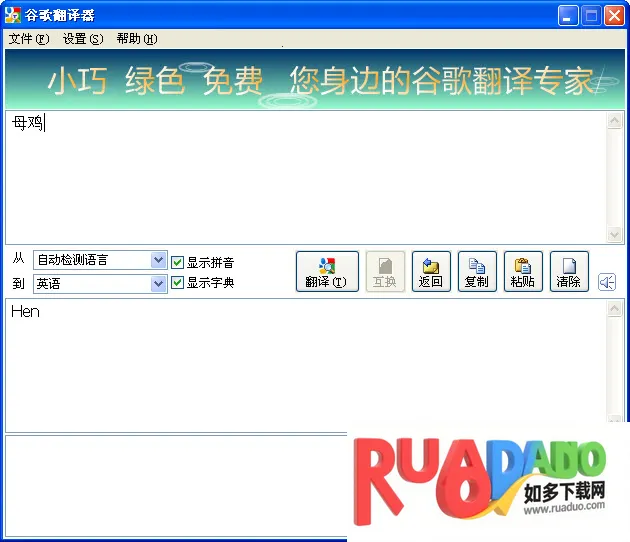Click the speaker icon to hear pronunciation
Image resolution: width=630 pixels, height=542 pixels.
click(x=606, y=282)
